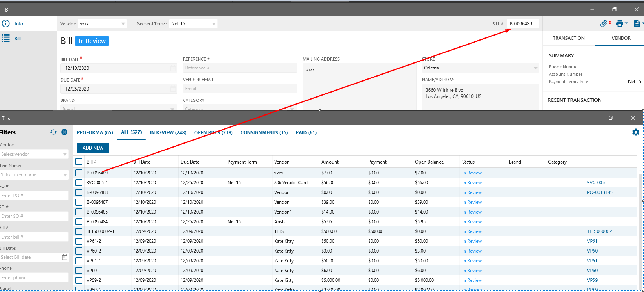The image size is (644, 292).
Task: Open the printer icon menu
Action: click(x=620, y=24)
